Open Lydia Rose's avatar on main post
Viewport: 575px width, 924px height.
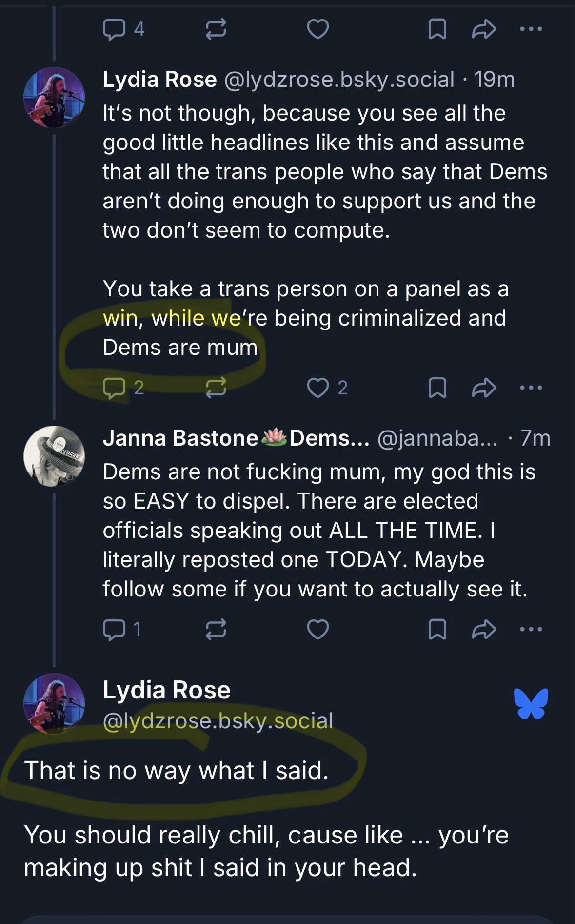(x=54, y=703)
